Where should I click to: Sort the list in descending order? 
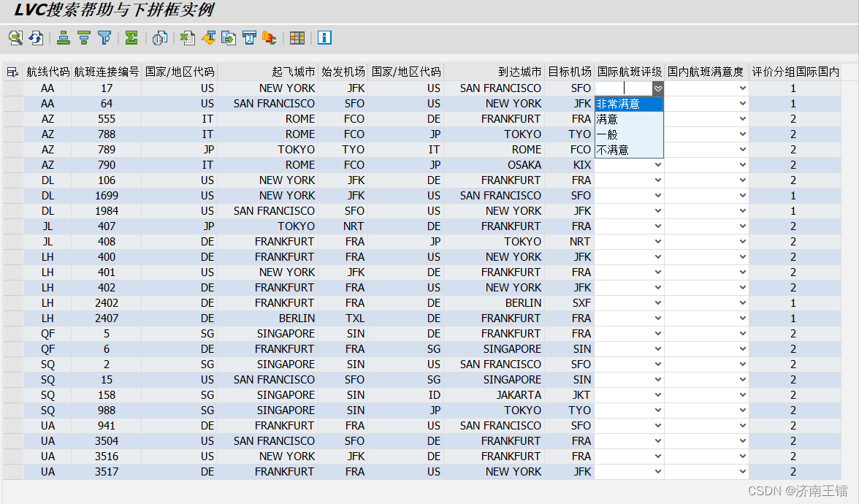click(x=84, y=37)
